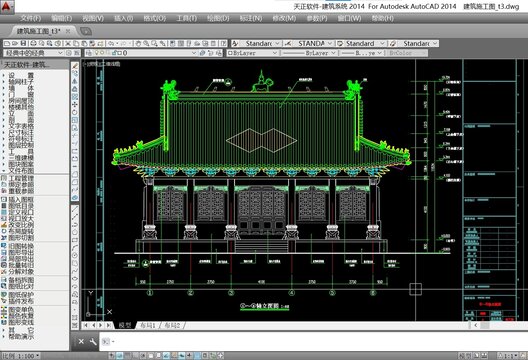
Task: Click into the command line input field
Action: pos(313,342)
